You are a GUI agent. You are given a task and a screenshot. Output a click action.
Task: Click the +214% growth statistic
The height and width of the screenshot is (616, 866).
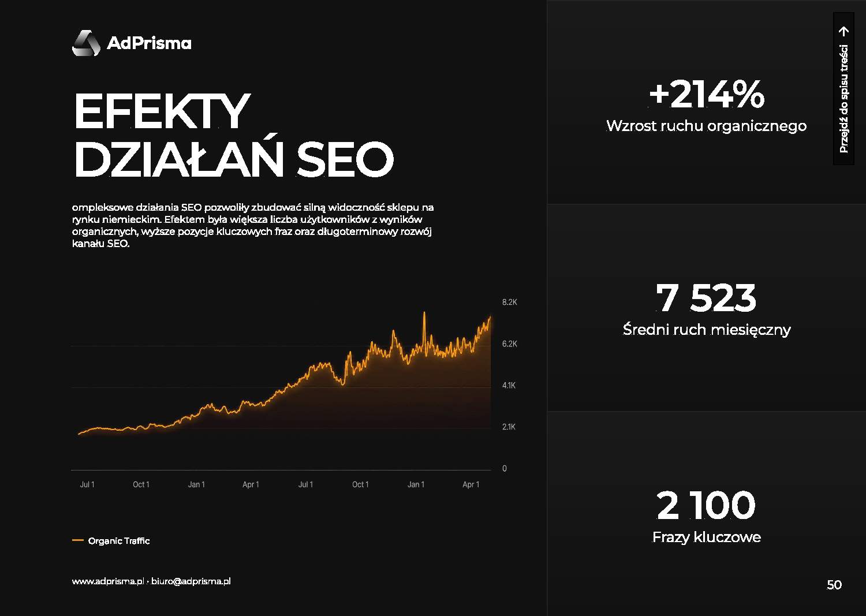(x=707, y=94)
